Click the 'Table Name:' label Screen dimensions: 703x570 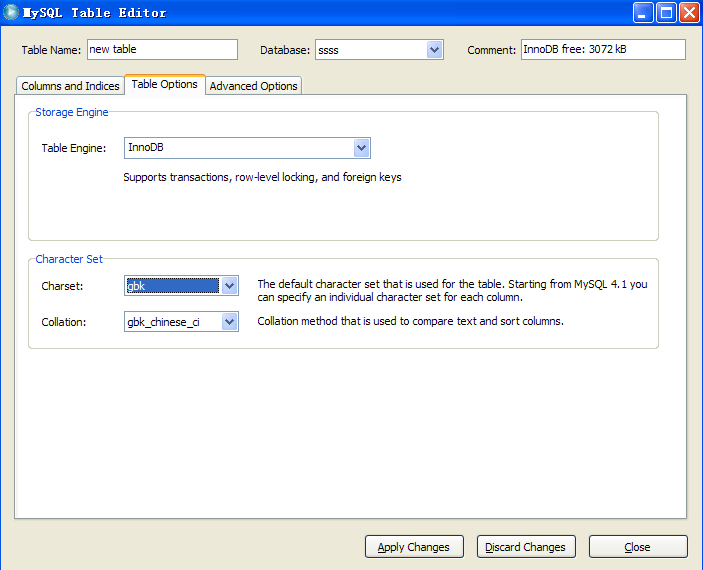(51, 50)
